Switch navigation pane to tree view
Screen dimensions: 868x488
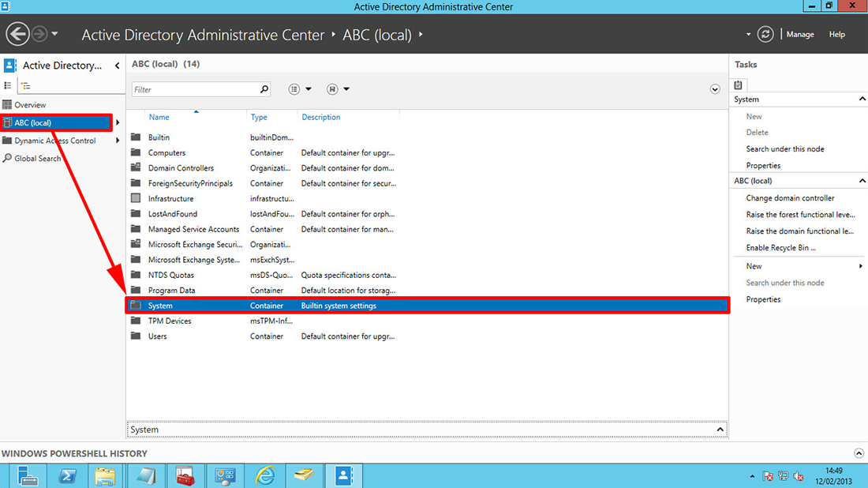click(x=25, y=86)
